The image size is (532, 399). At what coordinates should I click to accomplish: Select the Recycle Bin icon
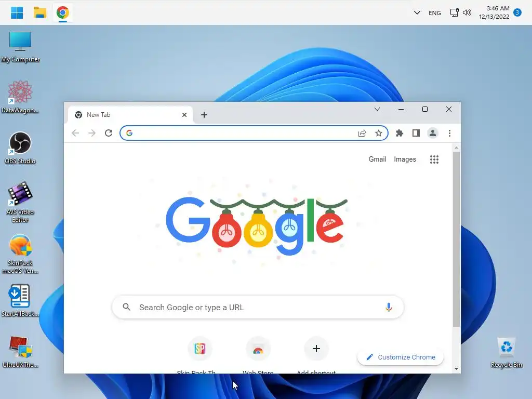[506, 353]
